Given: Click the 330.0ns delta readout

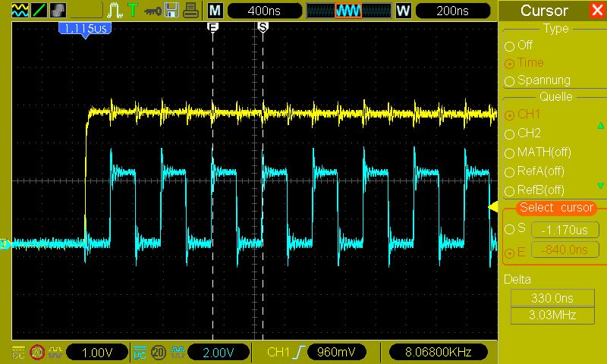Looking at the screenshot, I should click(x=552, y=298).
